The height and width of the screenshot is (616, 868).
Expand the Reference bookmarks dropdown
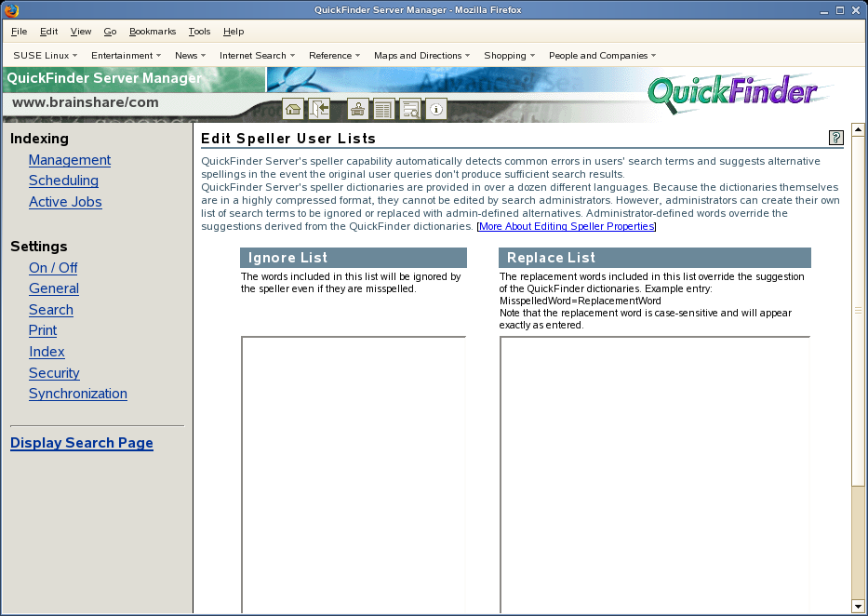pyautogui.click(x=335, y=55)
